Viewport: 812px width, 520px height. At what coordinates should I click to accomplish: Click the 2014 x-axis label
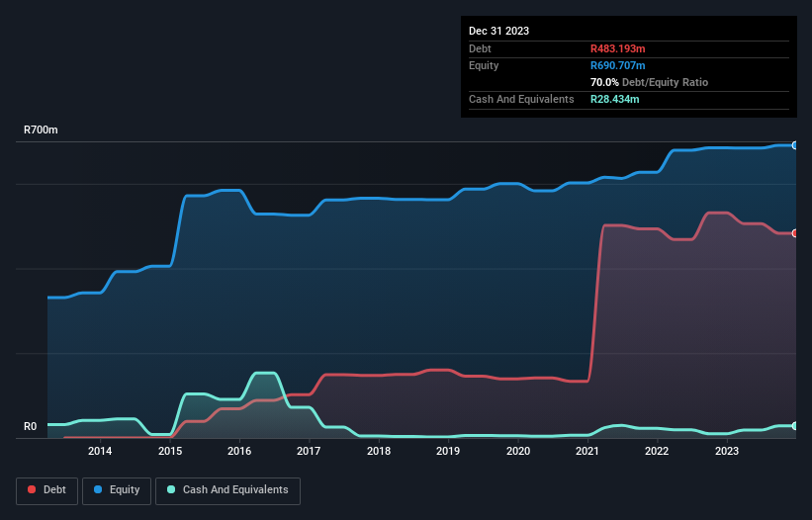click(x=100, y=451)
